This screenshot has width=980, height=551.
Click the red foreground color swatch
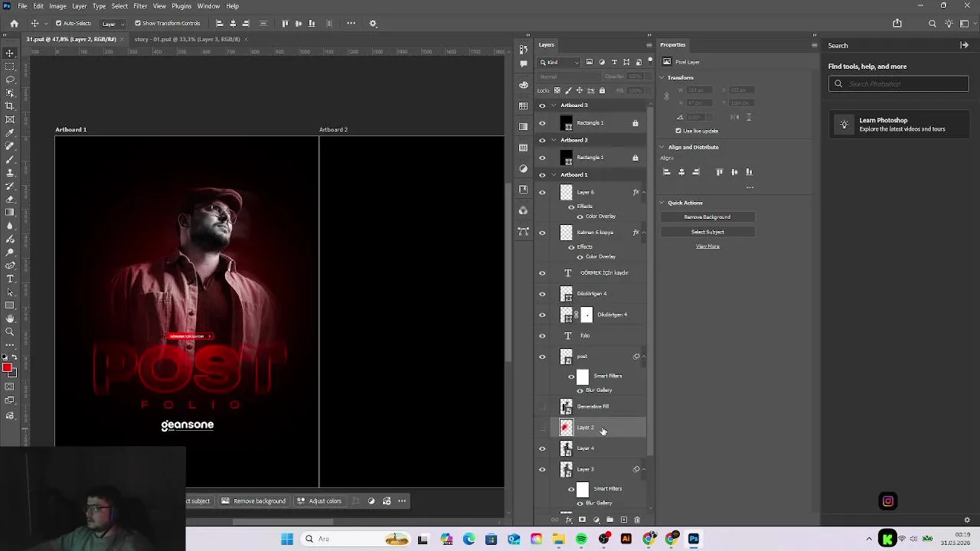click(x=7, y=368)
